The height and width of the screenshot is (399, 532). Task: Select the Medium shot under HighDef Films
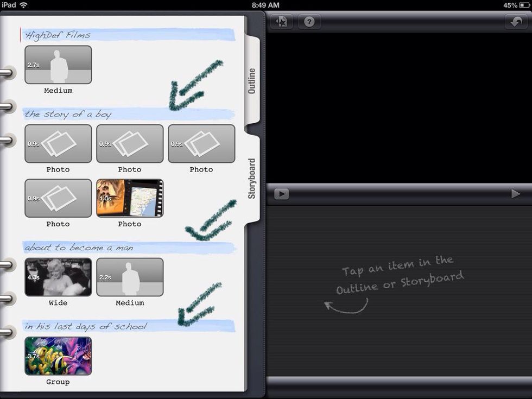click(58, 65)
